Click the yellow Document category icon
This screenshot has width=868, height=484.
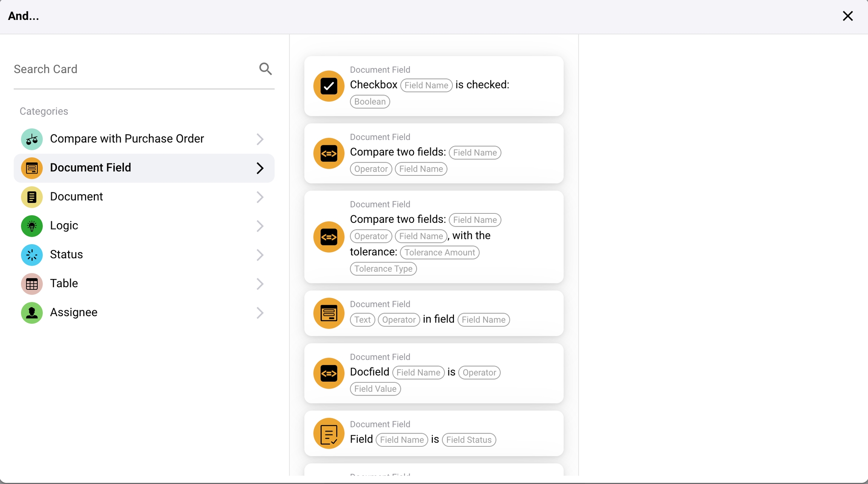pyautogui.click(x=32, y=197)
